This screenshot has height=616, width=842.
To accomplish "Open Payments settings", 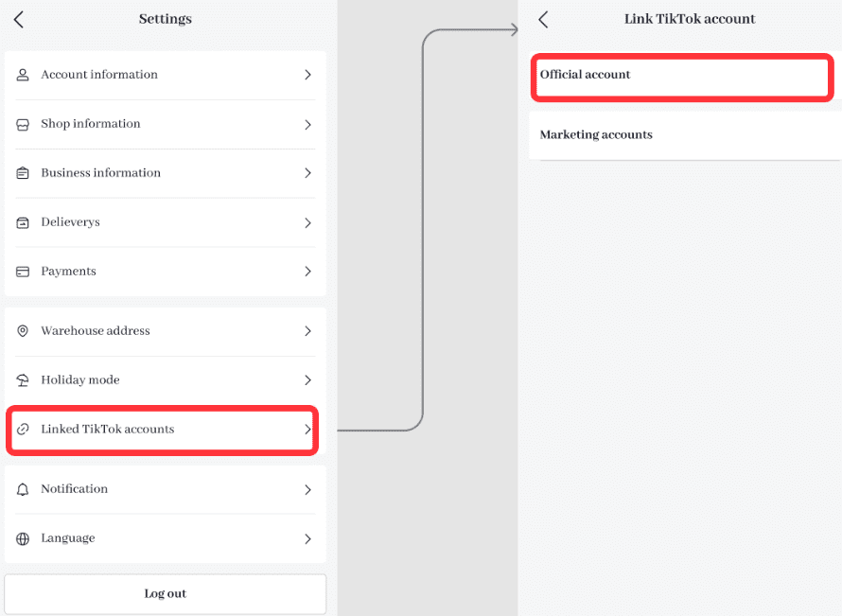I will tap(165, 272).
